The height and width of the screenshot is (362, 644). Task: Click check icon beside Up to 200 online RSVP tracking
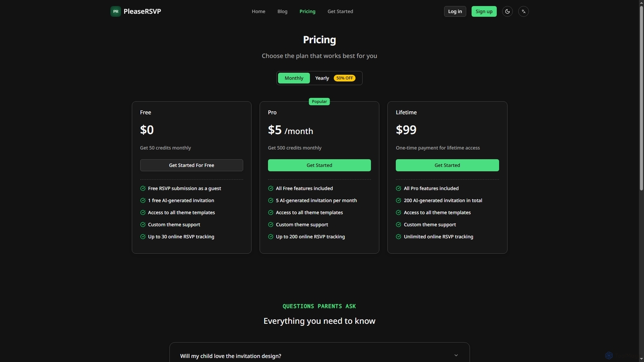[271, 236]
